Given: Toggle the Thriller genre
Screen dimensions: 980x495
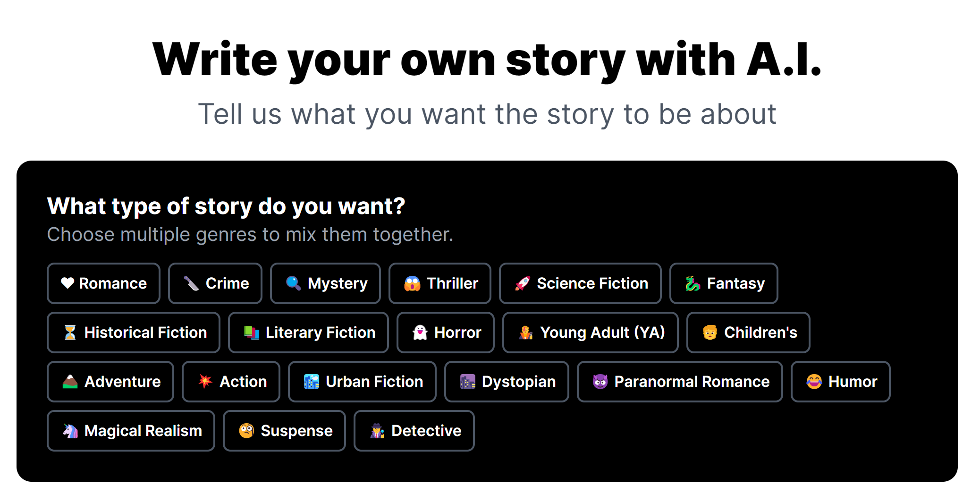Looking at the screenshot, I should (x=439, y=283).
